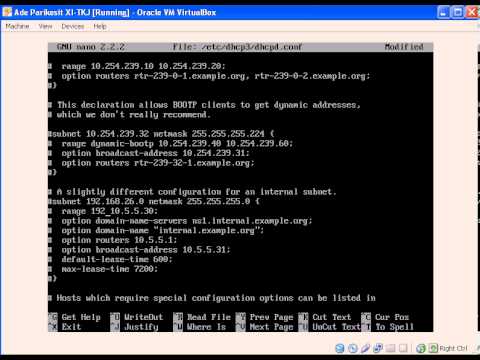Viewport: 480px width, 360px height.
Task: Open the View menu
Action: 45,26
